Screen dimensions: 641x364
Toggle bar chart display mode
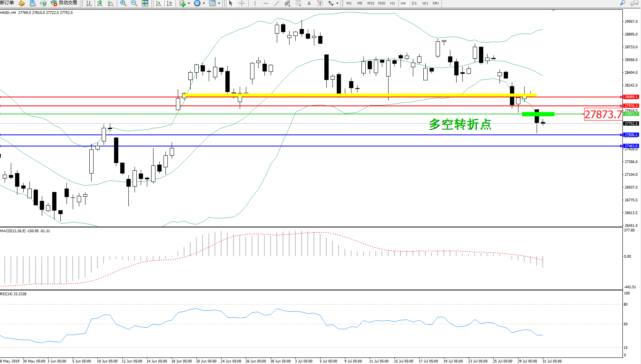pos(89,3)
